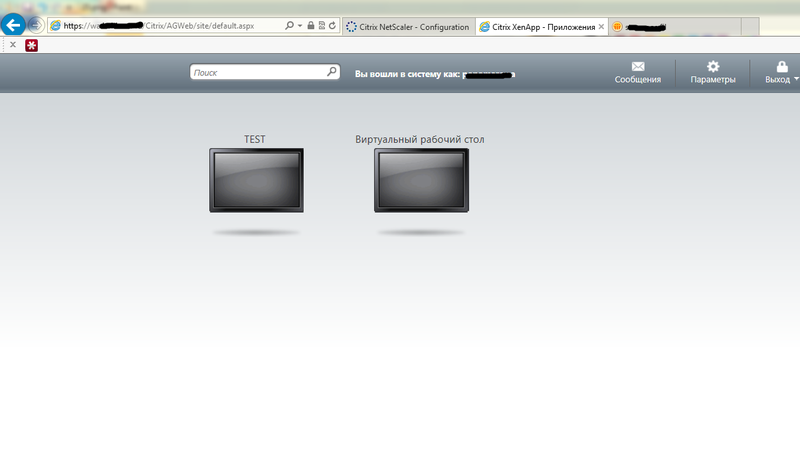
Task: Click the Выход lock icon
Action: tap(782, 66)
